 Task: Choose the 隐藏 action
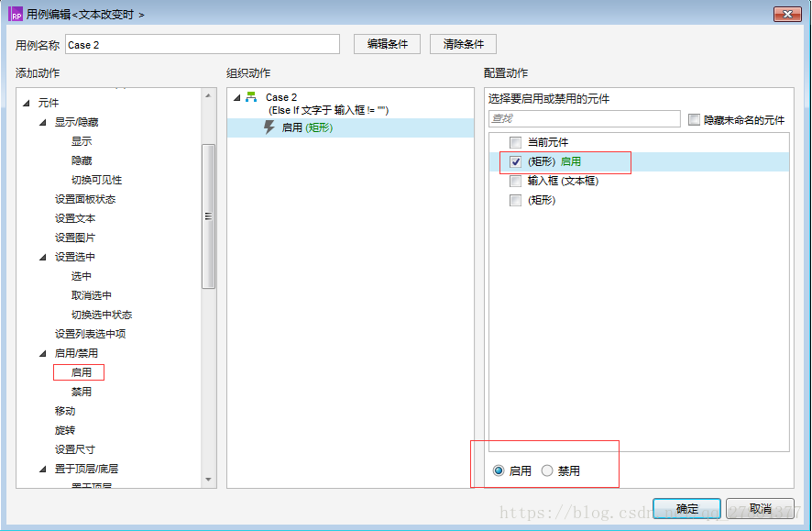pyautogui.click(x=82, y=160)
